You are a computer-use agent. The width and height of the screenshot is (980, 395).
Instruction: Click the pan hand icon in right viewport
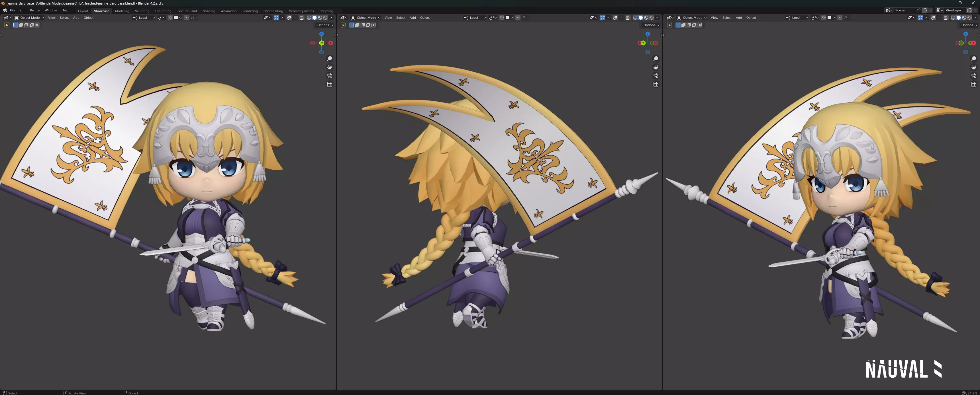click(x=973, y=67)
